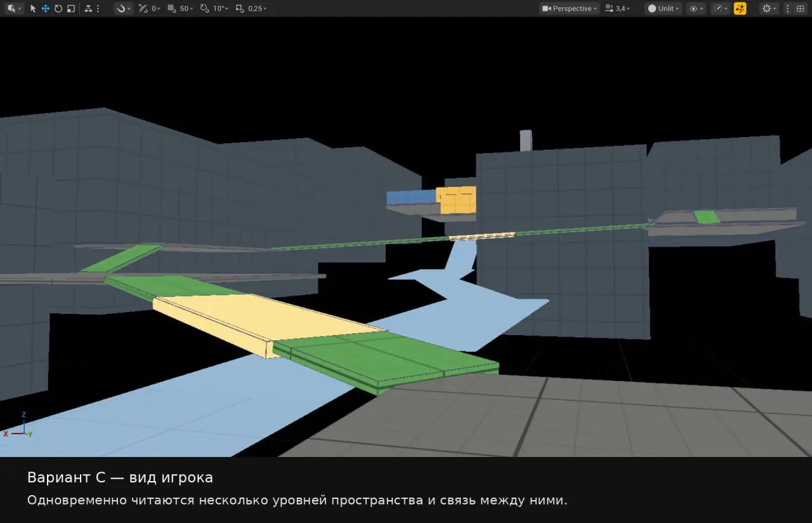Activate the Scale gizmo tool
The image size is (812, 523).
pyautogui.click(x=71, y=9)
